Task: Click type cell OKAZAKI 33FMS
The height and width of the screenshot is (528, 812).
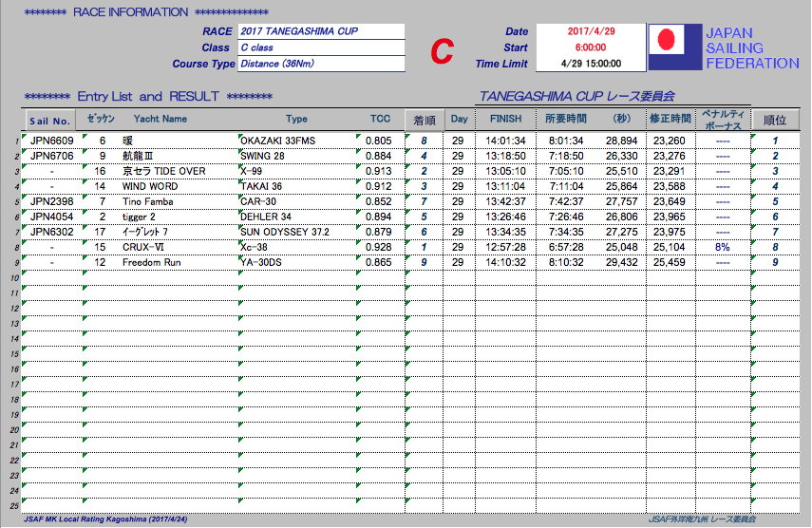Action: pyautogui.click(x=277, y=141)
